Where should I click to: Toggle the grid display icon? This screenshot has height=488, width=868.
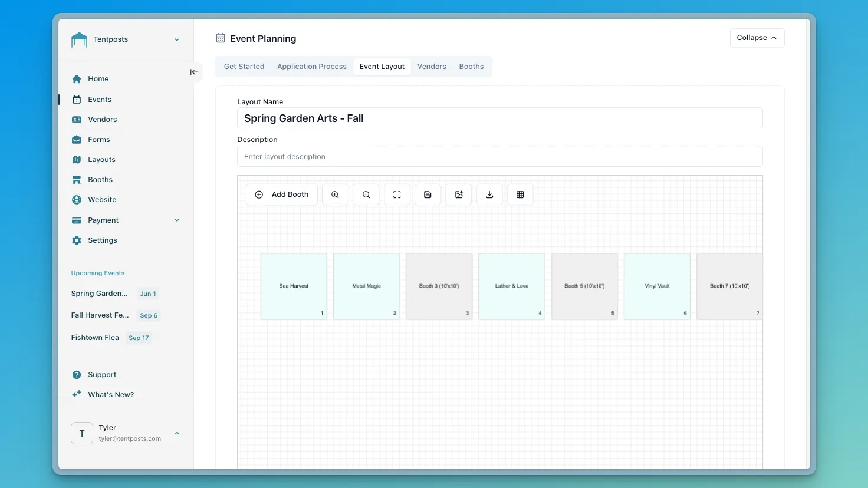(x=520, y=194)
